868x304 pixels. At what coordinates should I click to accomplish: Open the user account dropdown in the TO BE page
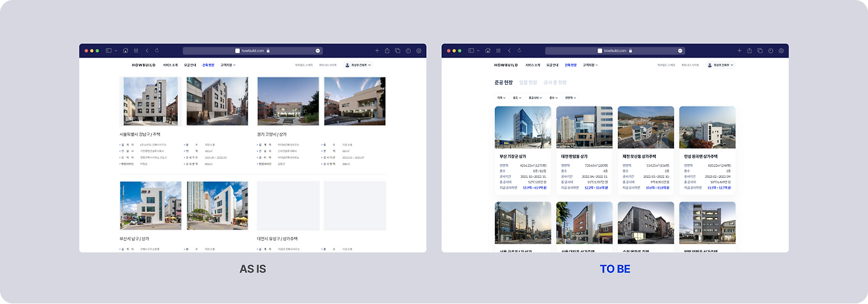tap(720, 65)
